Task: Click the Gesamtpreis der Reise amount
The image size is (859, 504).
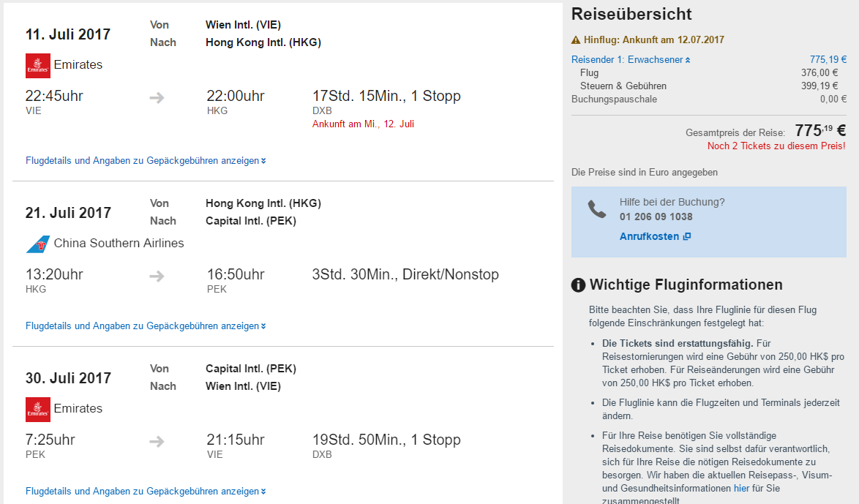Action: [x=819, y=131]
